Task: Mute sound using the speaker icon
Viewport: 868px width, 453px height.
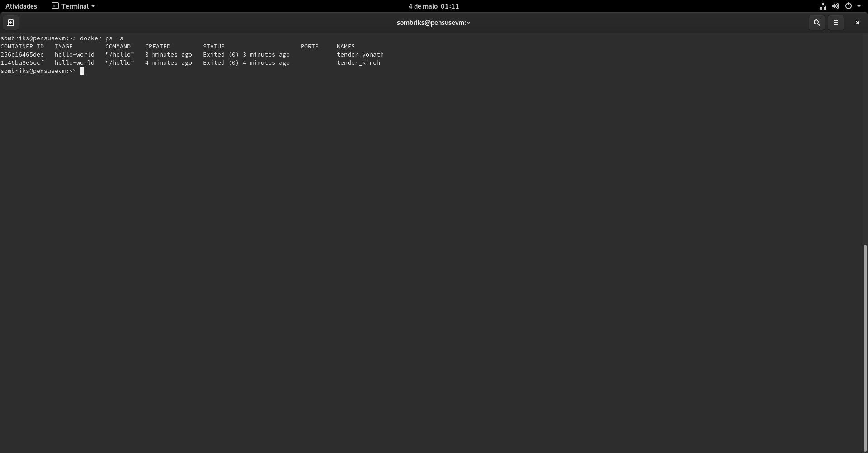Action: (835, 6)
